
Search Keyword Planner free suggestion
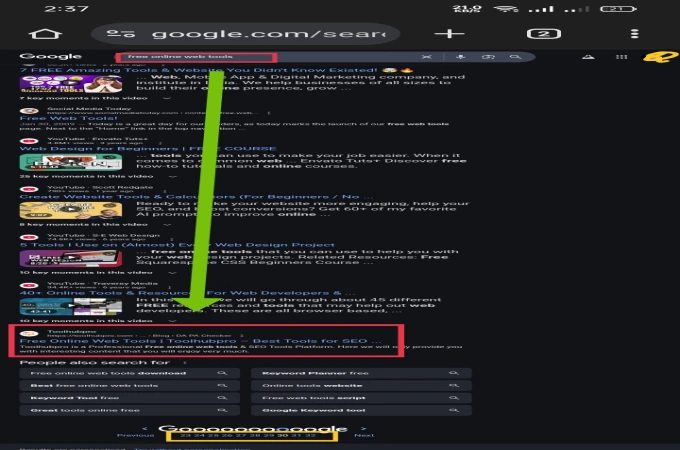[x=361, y=373]
